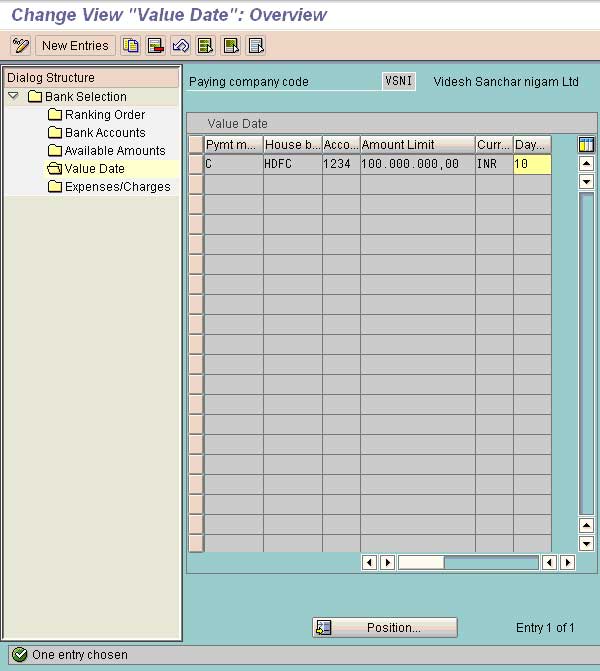The image size is (600, 671).
Task: Click the Days field containing 10
Action: tap(532, 164)
